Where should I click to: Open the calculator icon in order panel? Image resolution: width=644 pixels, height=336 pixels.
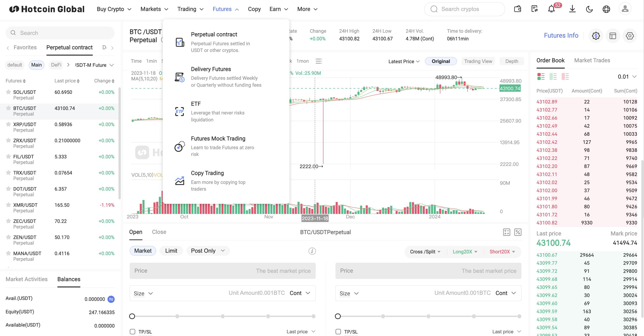coord(506,232)
